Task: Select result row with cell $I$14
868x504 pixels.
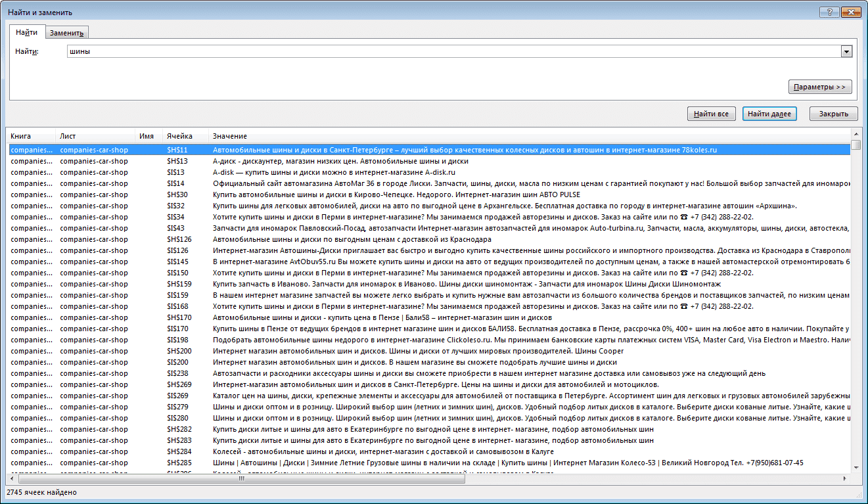Action: pyautogui.click(x=429, y=183)
